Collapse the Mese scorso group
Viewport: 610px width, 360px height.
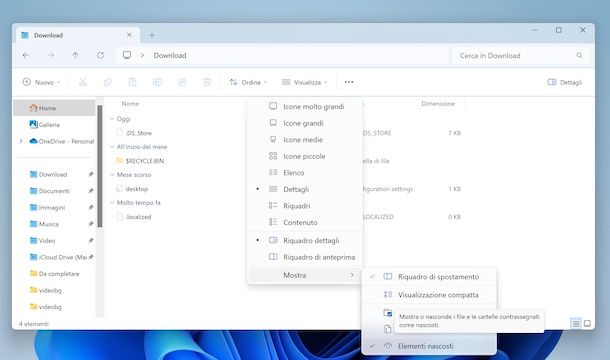click(x=112, y=175)
